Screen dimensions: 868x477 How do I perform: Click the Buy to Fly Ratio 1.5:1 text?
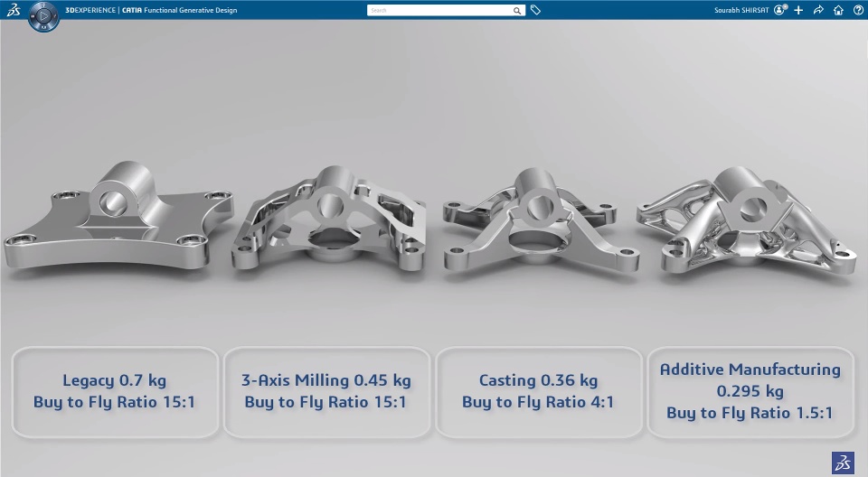(x=750, y=413)
